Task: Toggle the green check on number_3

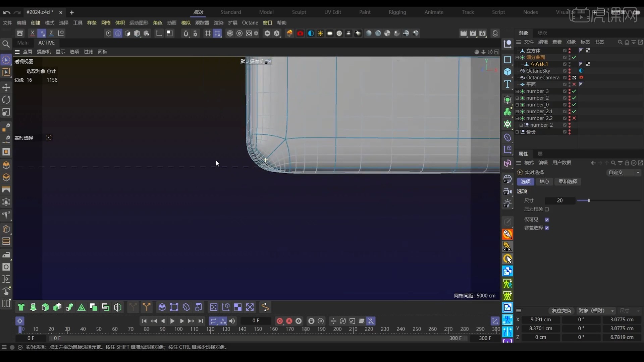Action: [x=574, y=91]
